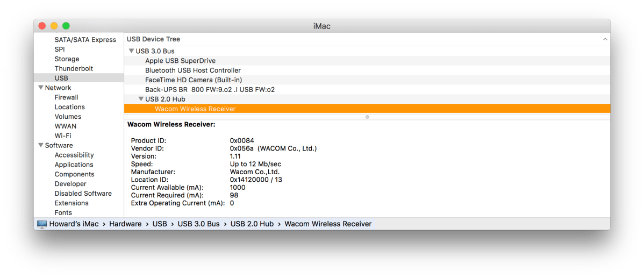Select Thunderbolt in the sidebar

tap(74, 68)
